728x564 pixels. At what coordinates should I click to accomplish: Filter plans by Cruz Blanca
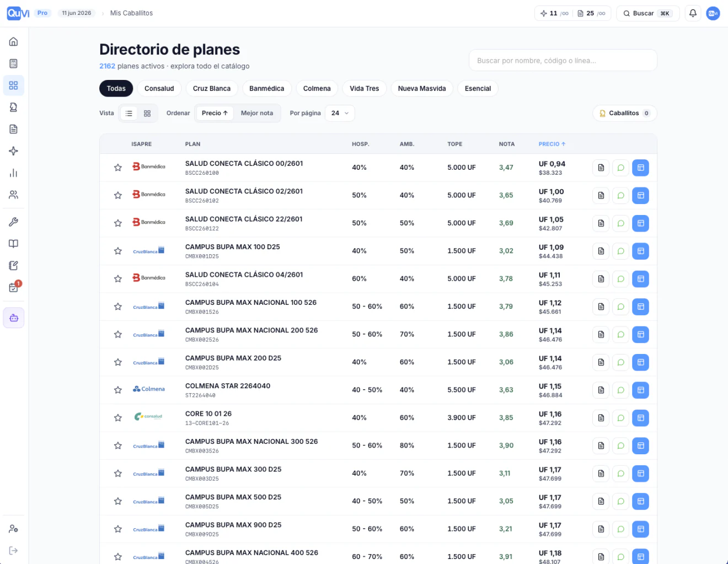pos(212,88)
